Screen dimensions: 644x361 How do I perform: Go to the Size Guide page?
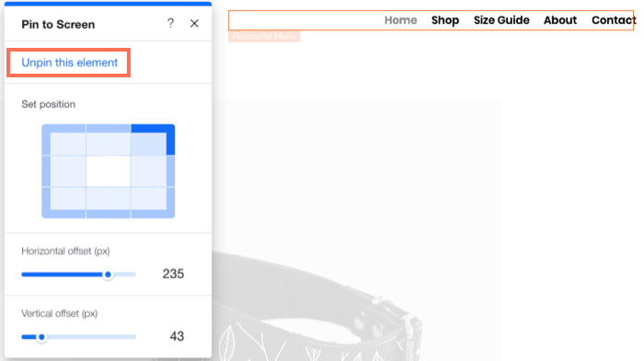coord(501,20)
